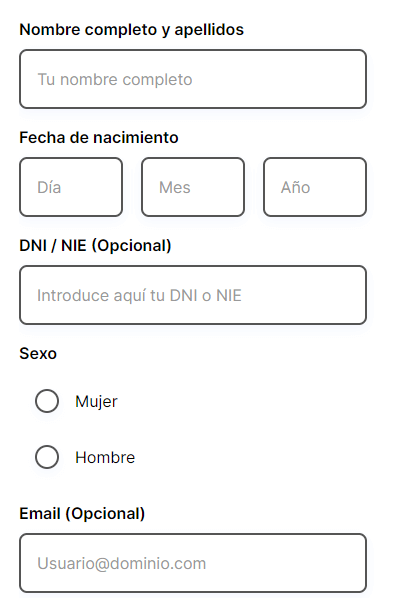Click the Día birth date field
This screenshot has height=598, width=397.
(71, 187)
